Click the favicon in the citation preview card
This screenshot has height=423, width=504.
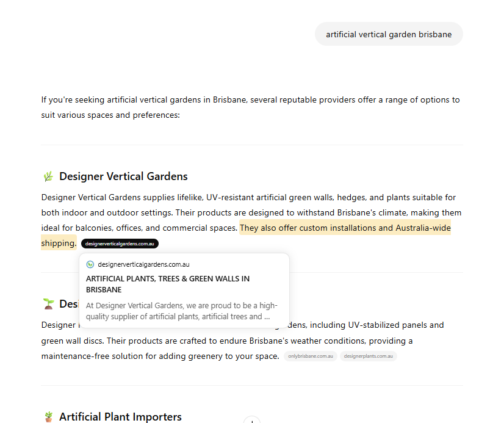90,264
